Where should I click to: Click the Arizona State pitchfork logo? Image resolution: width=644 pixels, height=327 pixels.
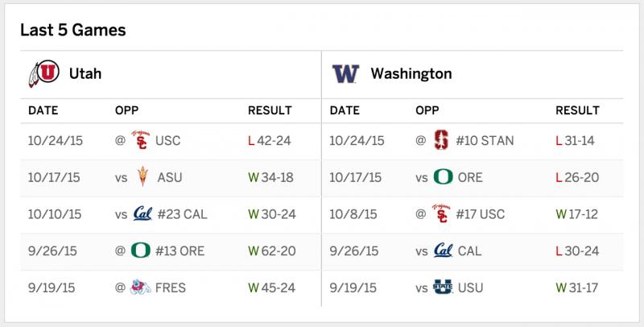(142, 177)
